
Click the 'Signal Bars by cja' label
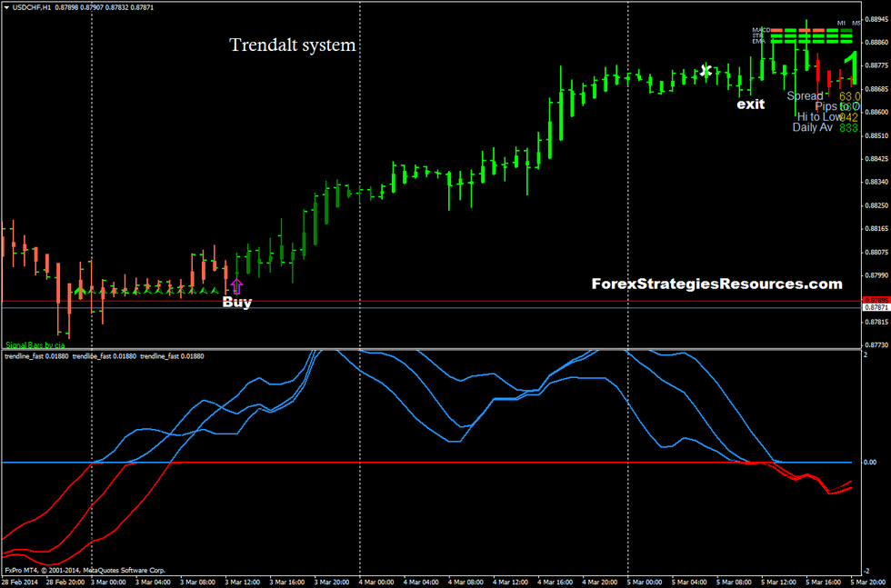pos(35,344)
